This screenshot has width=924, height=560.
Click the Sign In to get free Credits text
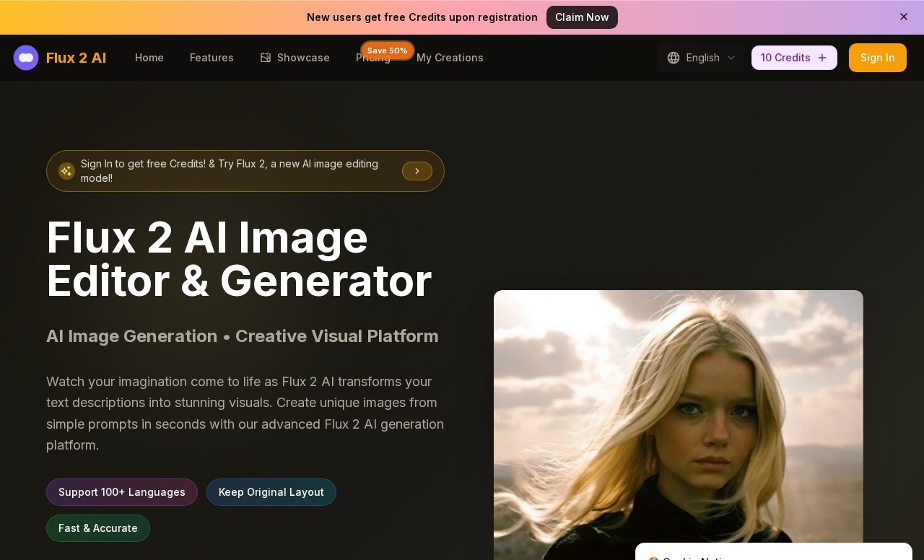coord(230,171)
